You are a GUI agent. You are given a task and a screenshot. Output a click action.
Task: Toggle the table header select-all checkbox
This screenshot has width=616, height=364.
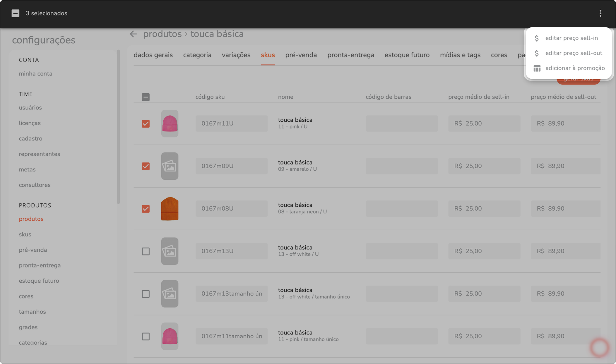pos(146,97)
